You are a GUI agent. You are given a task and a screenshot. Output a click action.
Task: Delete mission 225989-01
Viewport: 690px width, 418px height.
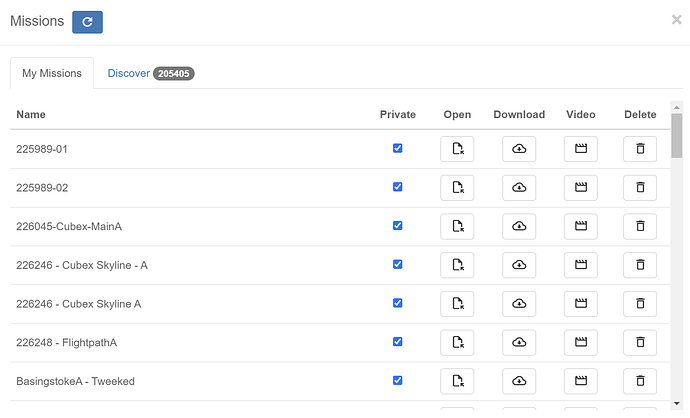tap(640, 149)
